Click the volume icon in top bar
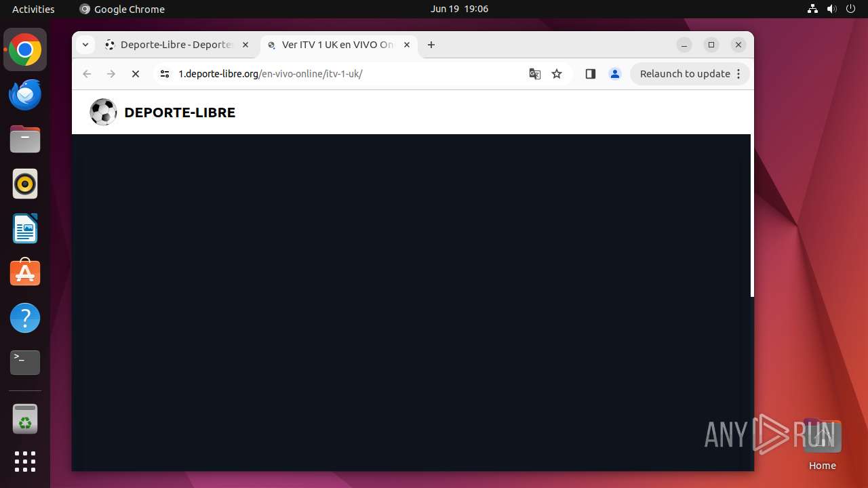Image resolution: width=868 pixels, height=488 pixels. click(831, 9)
